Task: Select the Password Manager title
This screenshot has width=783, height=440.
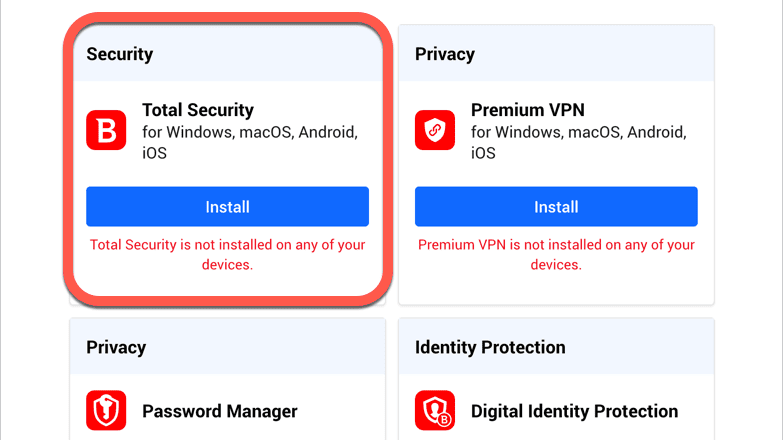Action: click(220, 411)
